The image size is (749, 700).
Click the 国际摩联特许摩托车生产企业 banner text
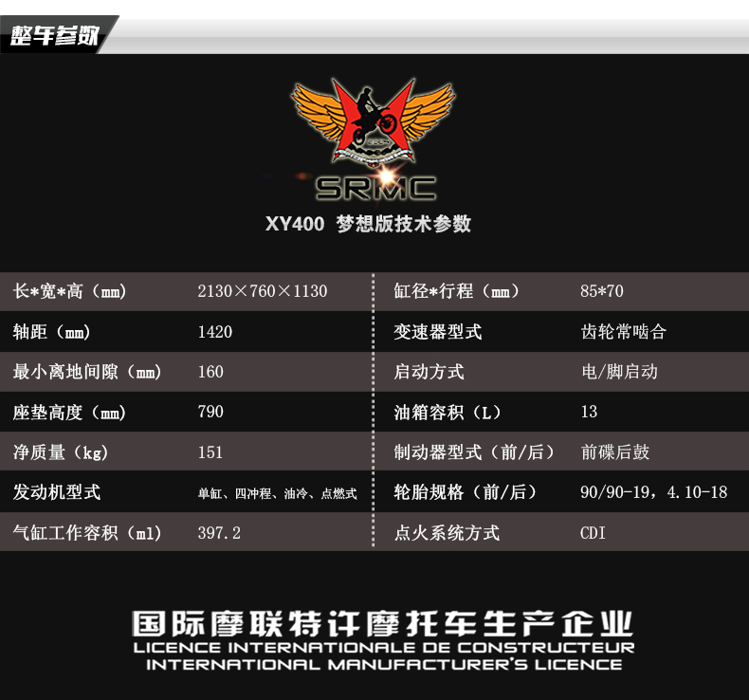coord(383,623)
